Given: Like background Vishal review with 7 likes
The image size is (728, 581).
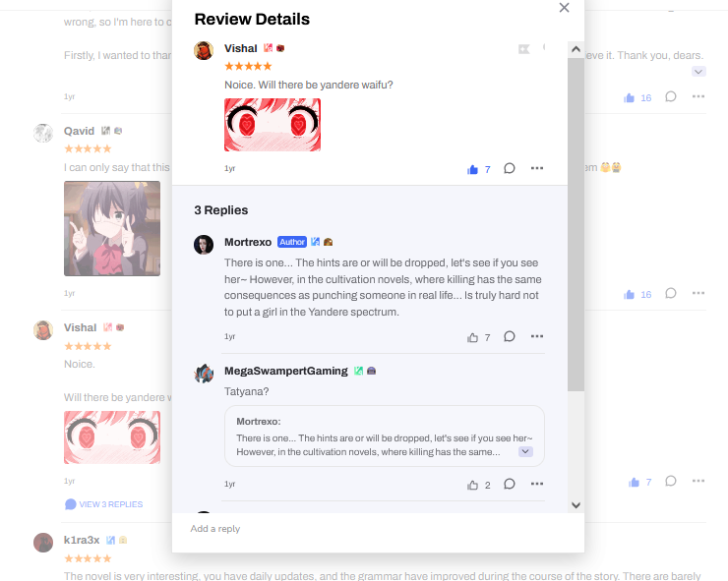Looking at the screenshot, I should point(634,483).
